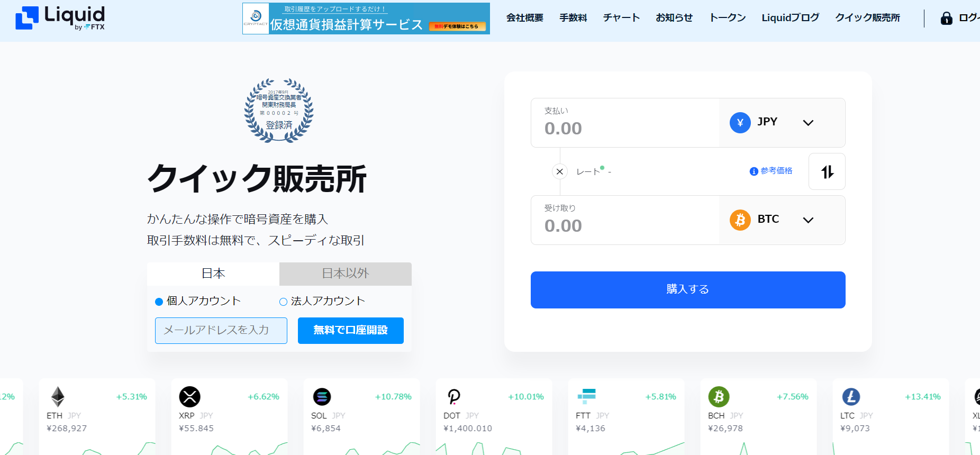Open お知らせ in the top navigation

(674, 18)
